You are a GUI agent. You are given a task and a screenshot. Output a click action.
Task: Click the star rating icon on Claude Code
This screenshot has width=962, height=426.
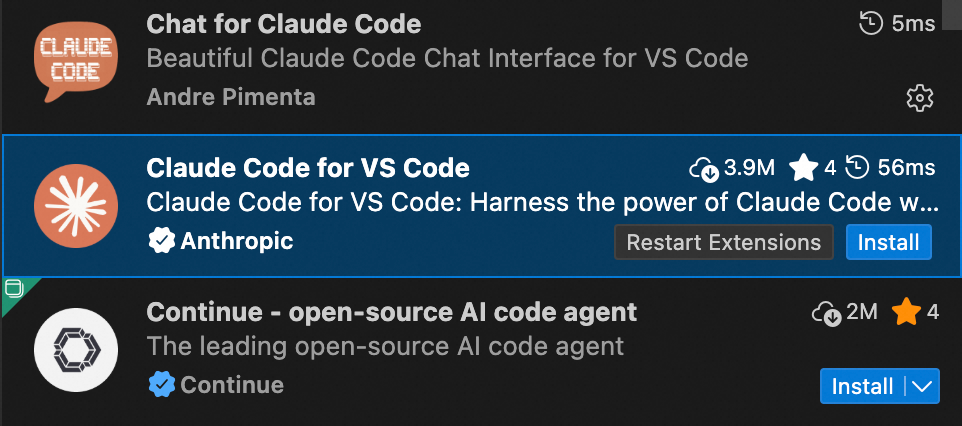click(803, 168)
